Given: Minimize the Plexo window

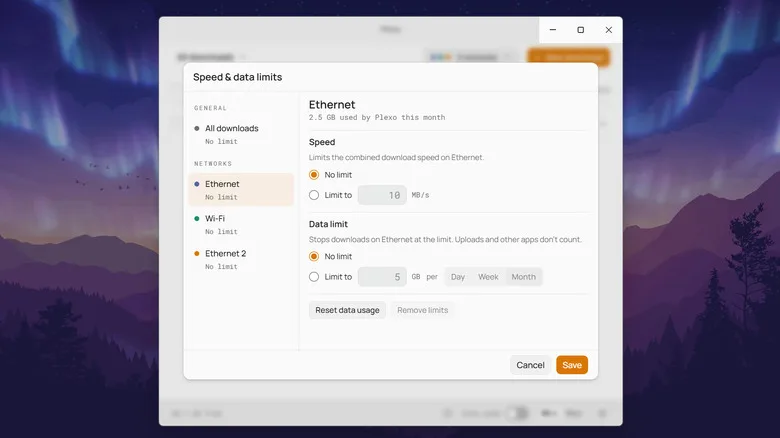Looking at the screenshot, I should pyautogui.click(x=553, y=30).
